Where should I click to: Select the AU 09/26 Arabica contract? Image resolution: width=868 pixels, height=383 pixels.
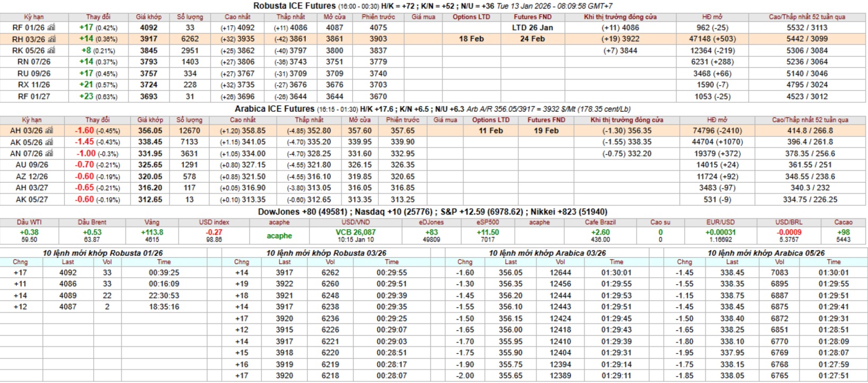[x=32, y=165]
